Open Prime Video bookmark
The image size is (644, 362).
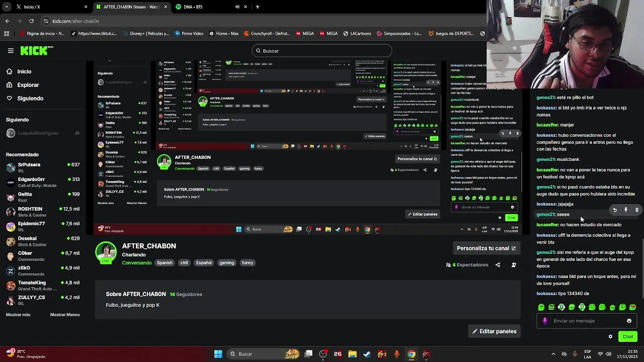pos(189,34)
